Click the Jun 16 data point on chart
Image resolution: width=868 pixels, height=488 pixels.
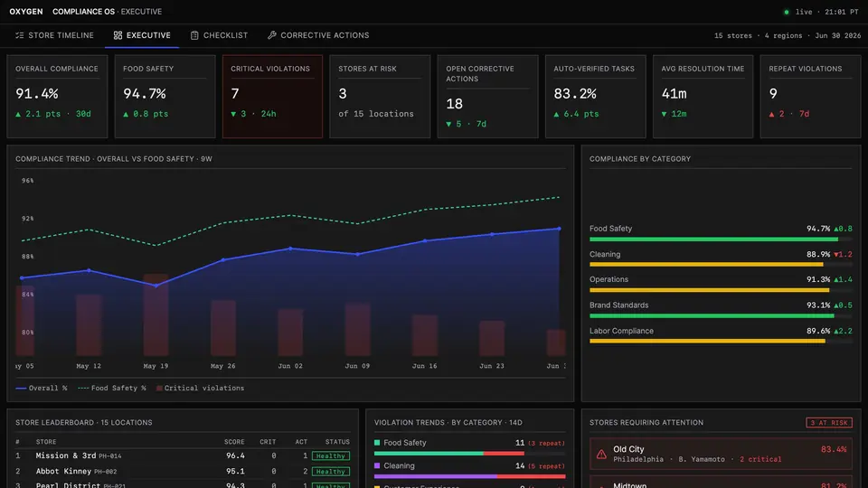(425, 240)
